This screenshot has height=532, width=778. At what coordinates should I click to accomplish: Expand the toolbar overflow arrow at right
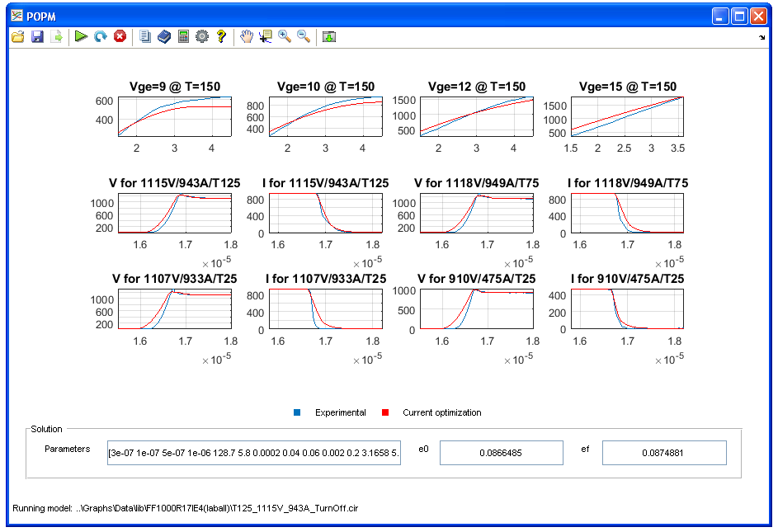coord(761,38)
